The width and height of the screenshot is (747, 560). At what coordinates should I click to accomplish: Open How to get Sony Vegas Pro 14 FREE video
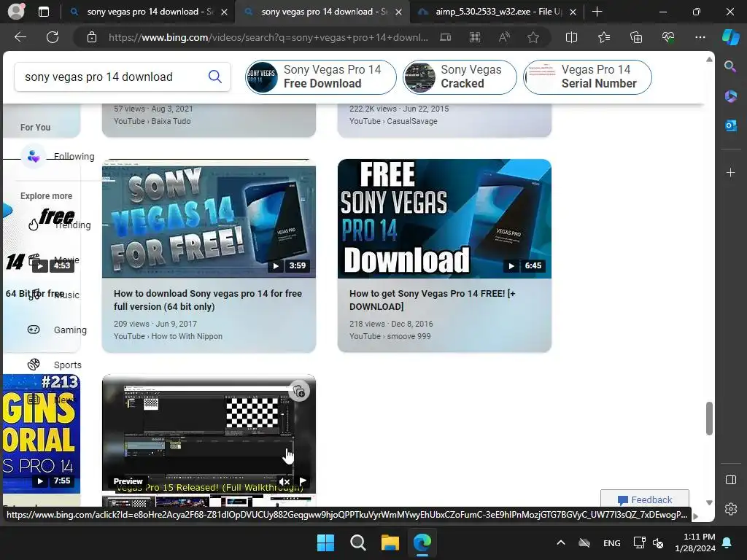433,300
